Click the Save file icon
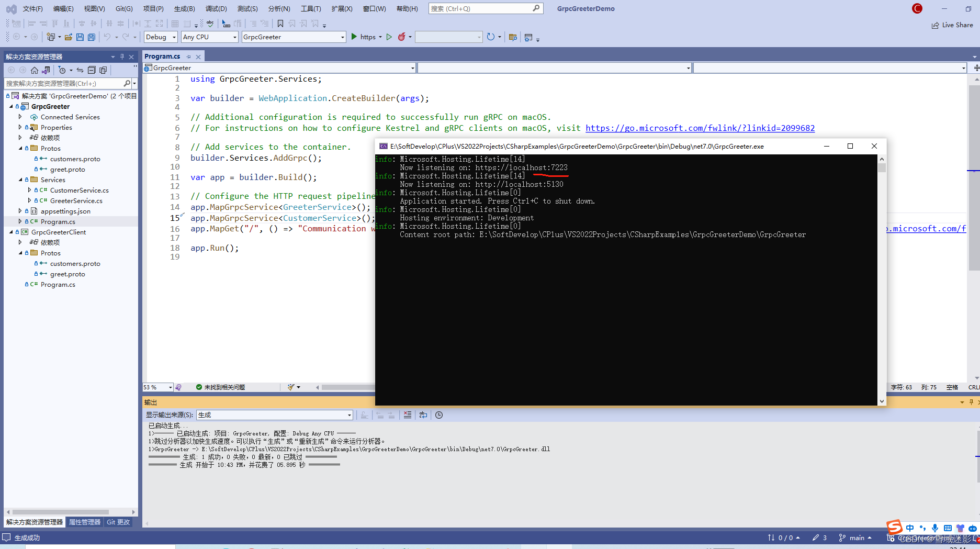This screenshot has height=549, width=980. pos(80,37)
